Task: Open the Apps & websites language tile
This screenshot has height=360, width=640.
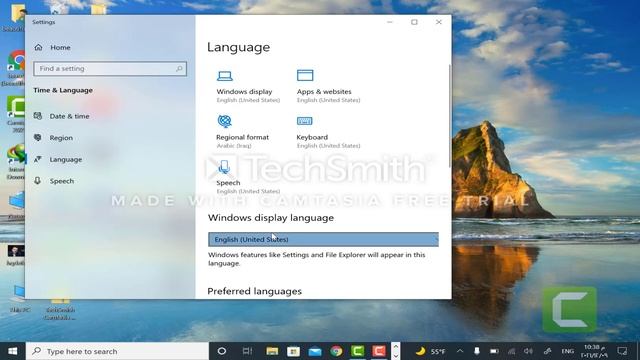Action: (328, 87)
